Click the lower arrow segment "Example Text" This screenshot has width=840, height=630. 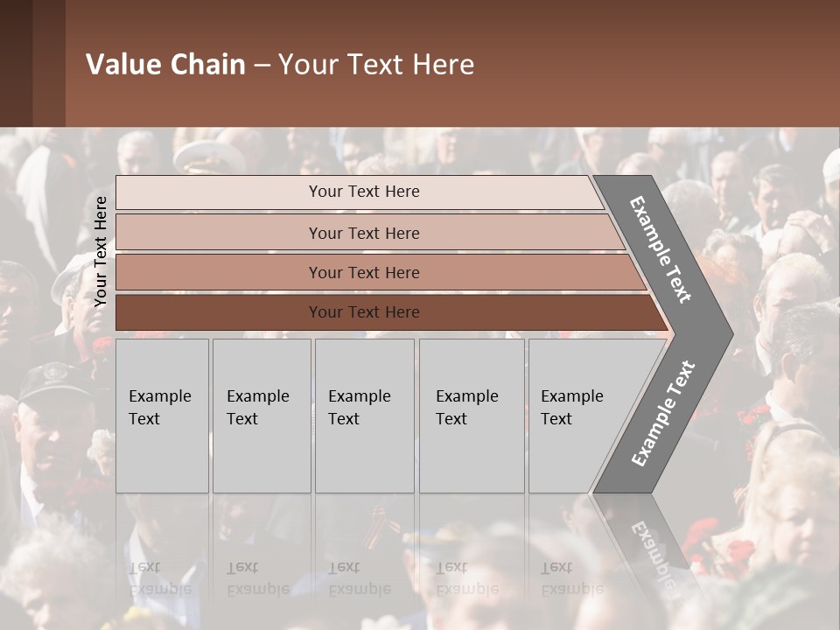pos(663,414)
